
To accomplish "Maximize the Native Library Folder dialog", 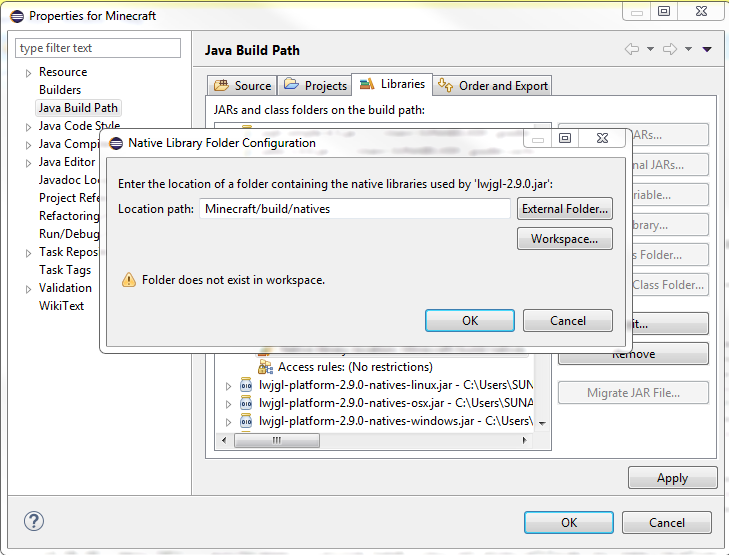I will (565, 138).
